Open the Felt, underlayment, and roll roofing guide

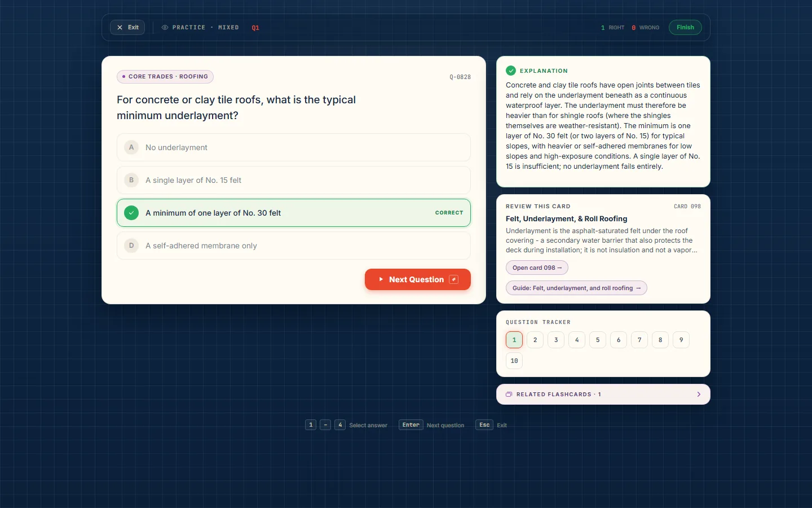tap(576, 288)
